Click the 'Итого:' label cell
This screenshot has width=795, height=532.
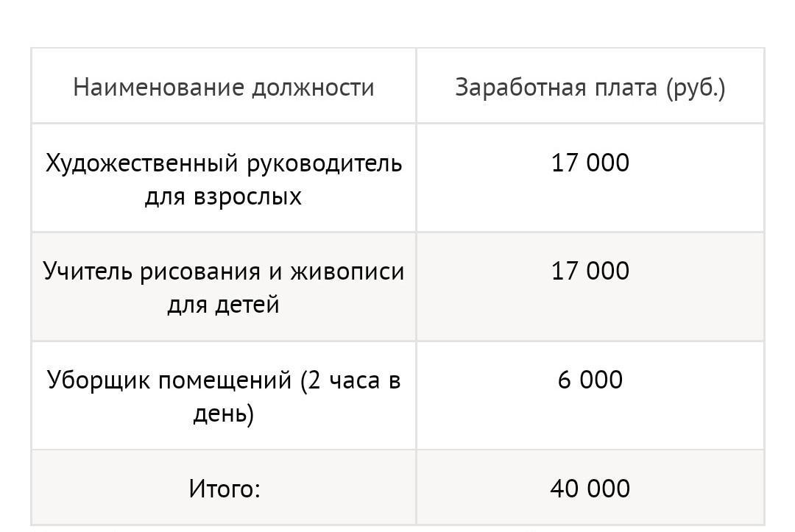tap(224, 488)
